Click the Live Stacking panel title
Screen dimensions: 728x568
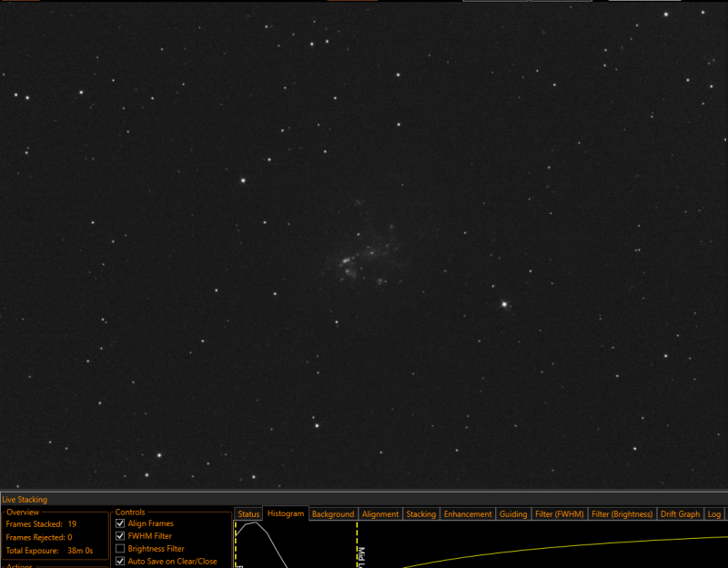[25, 500]
